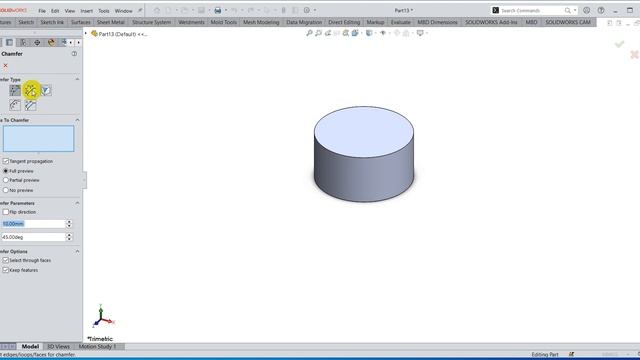Toggle Keep features checkbox
Viewport: 640px width, 360px height.
point(6,270)
